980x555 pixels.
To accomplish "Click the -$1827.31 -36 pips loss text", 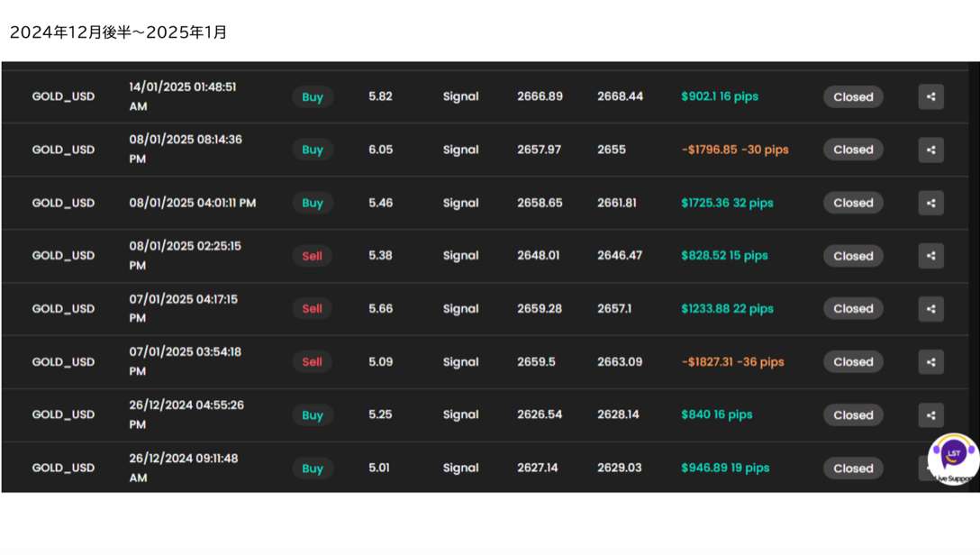I will click(732, 362).
